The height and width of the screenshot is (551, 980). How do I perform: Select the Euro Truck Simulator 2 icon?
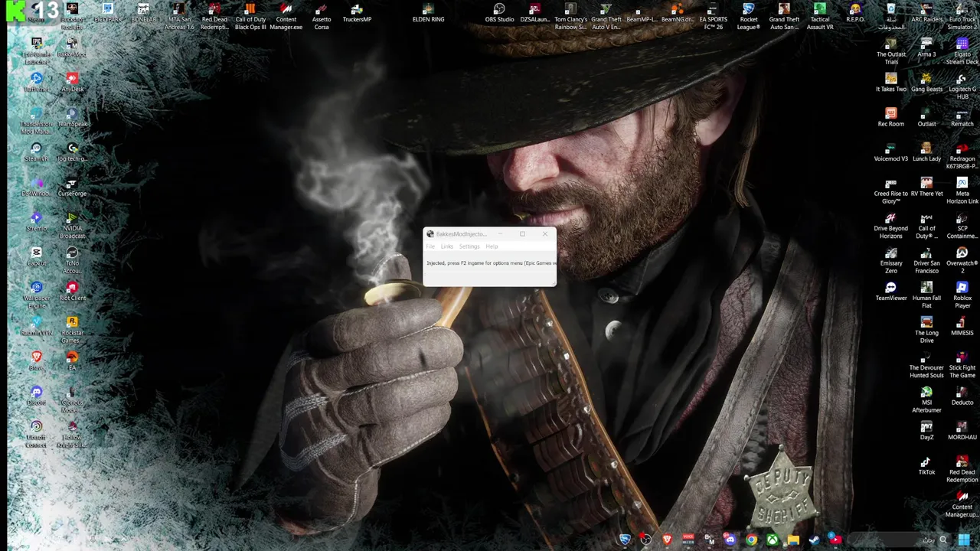pos(962,16)
